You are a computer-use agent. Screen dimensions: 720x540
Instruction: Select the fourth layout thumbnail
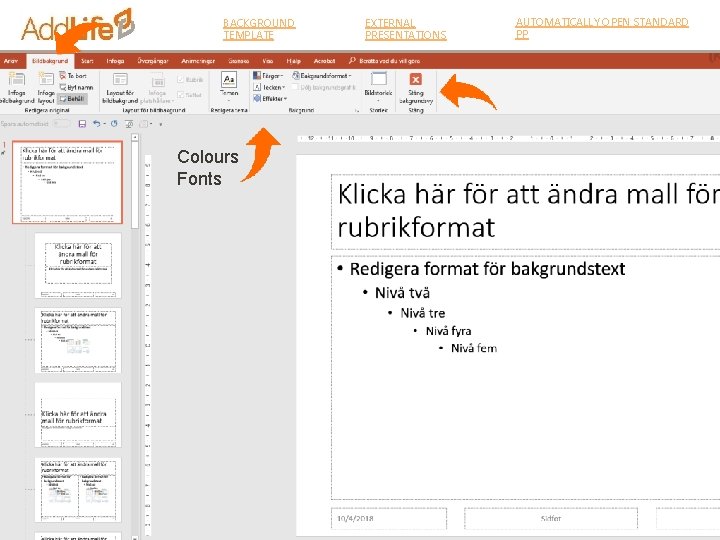tap(78, 415)
